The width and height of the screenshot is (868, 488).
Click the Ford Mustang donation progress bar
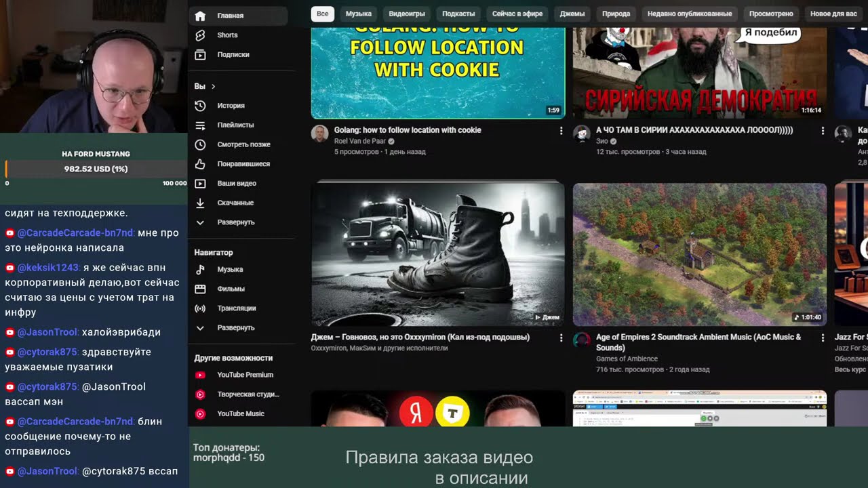(96, 169)
